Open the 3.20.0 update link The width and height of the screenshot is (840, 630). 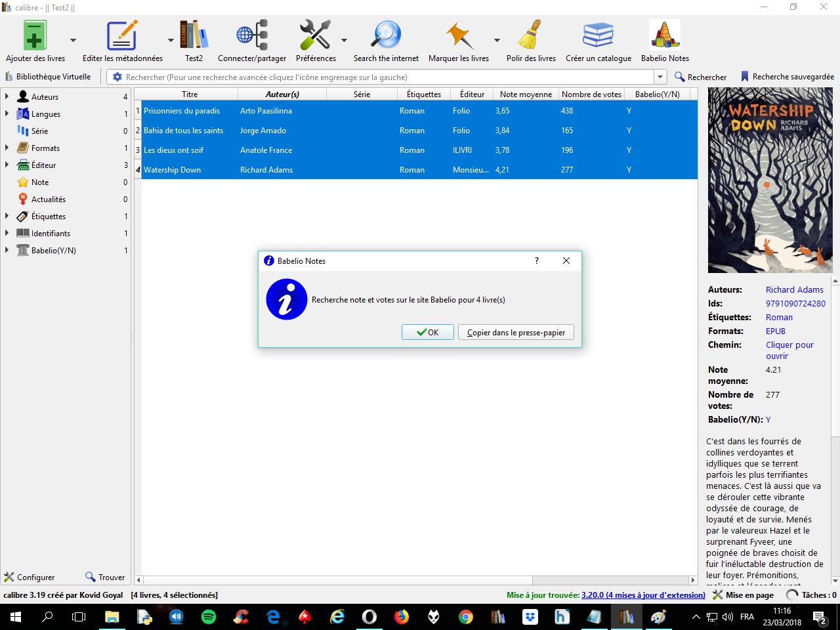pyautogui.click(x=643, y=595)
